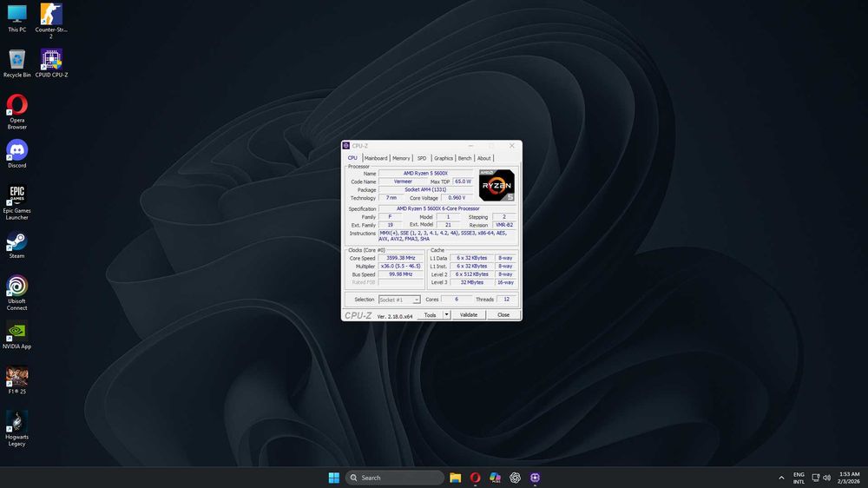Screen dimensions: 868x488
Task: Click the core speed '3599.38 MHz'
Action: click(x=401, y=258)
